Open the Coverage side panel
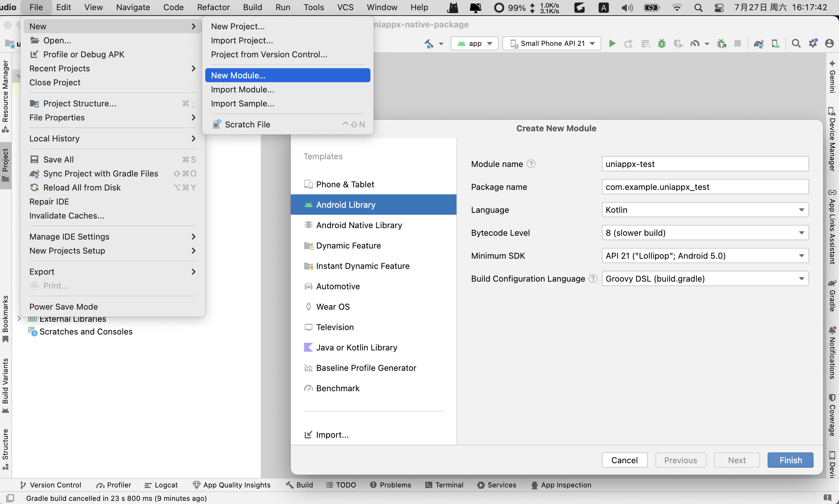Viewport: 839px width, 504px height. pos(832,415)
